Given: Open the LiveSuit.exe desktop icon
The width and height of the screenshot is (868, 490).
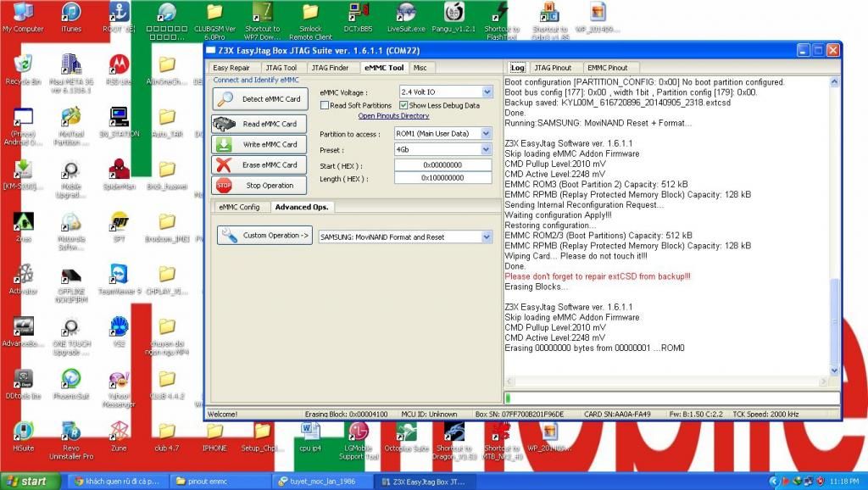Looking at the screenshot, I should (x=406, y=19).
